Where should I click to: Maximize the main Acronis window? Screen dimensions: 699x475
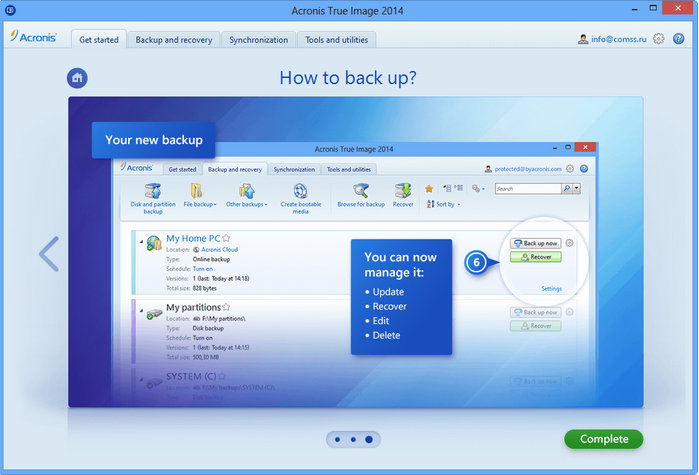(653, 8)
